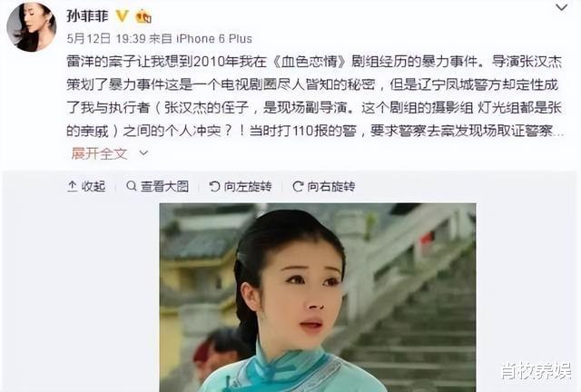The image size is (581, 392).
Task: Click the clockwise rotate icon
Action: pos(298,186)
